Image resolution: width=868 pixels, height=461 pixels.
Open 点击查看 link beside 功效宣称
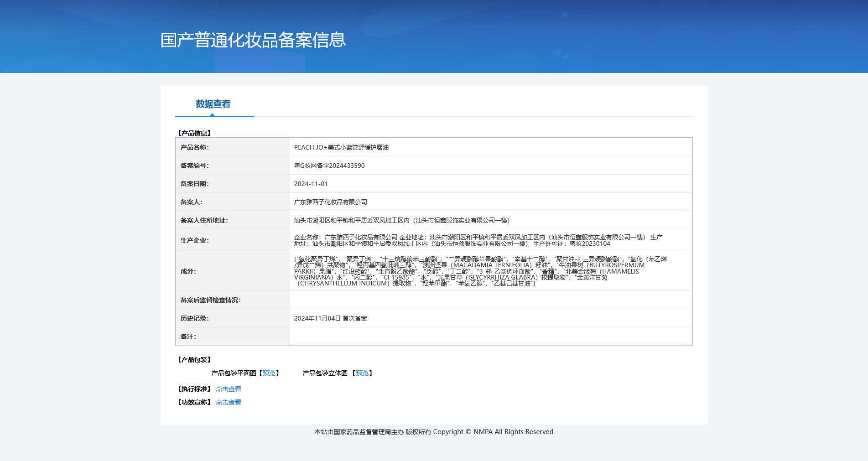(229, 402)
